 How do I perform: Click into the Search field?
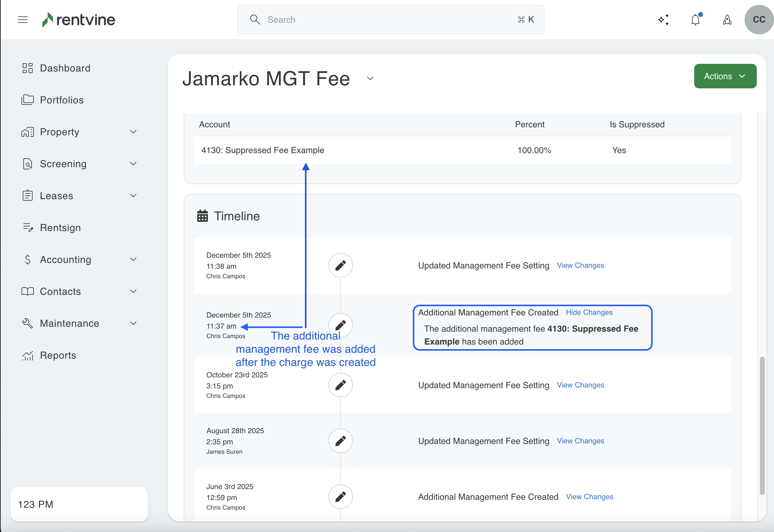coord(390,20)
